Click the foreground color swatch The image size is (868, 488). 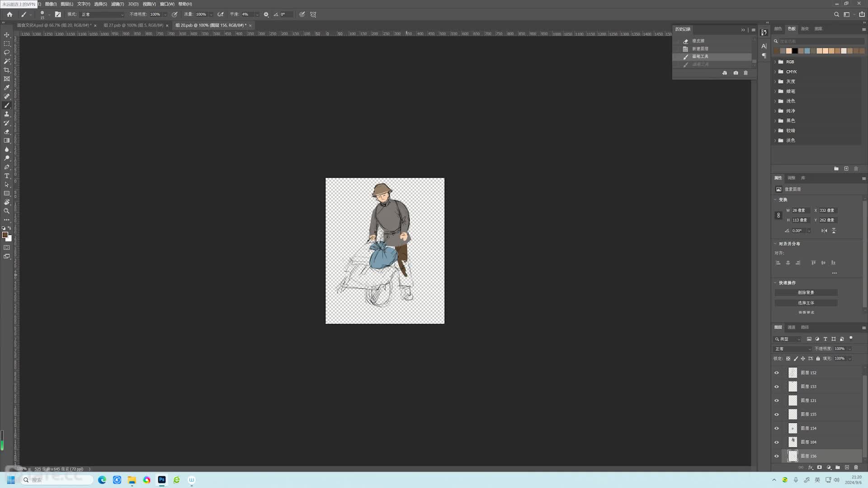[x=5, y=235]
